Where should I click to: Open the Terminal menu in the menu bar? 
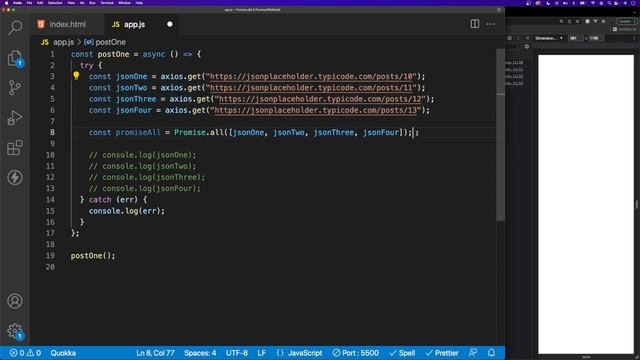107,3
